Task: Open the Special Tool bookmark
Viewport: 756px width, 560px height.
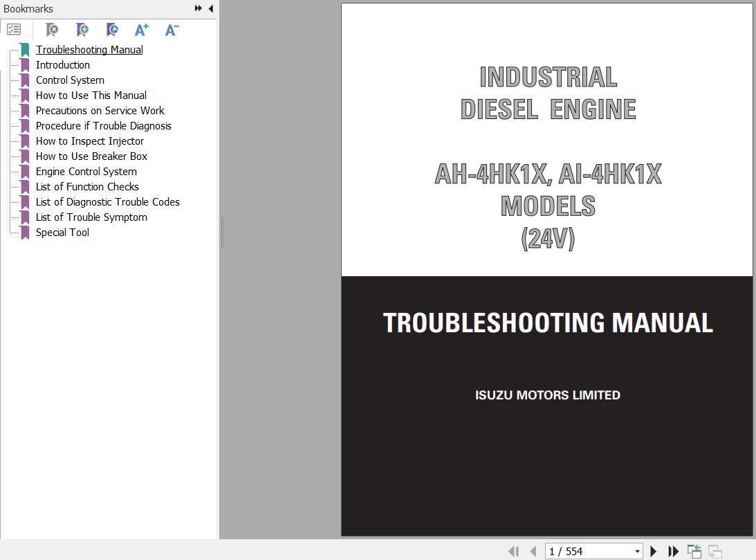Action: 62,233
